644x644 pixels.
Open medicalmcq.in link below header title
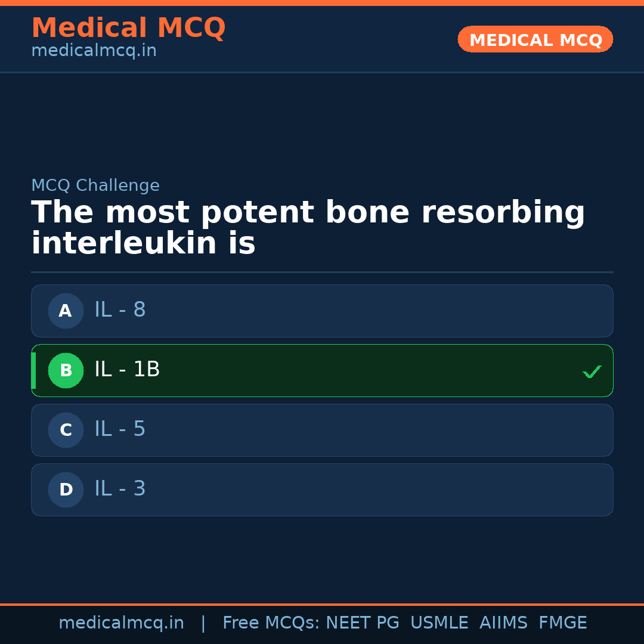click(x=94, y=51)
